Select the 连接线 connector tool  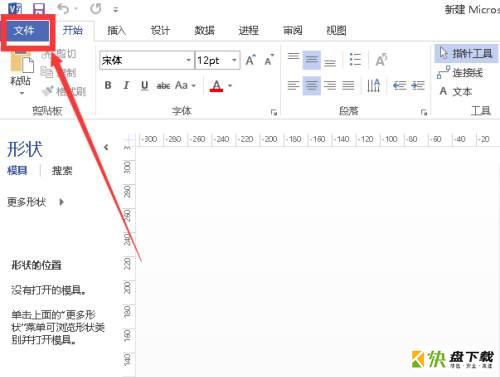(x=460, y=72)
